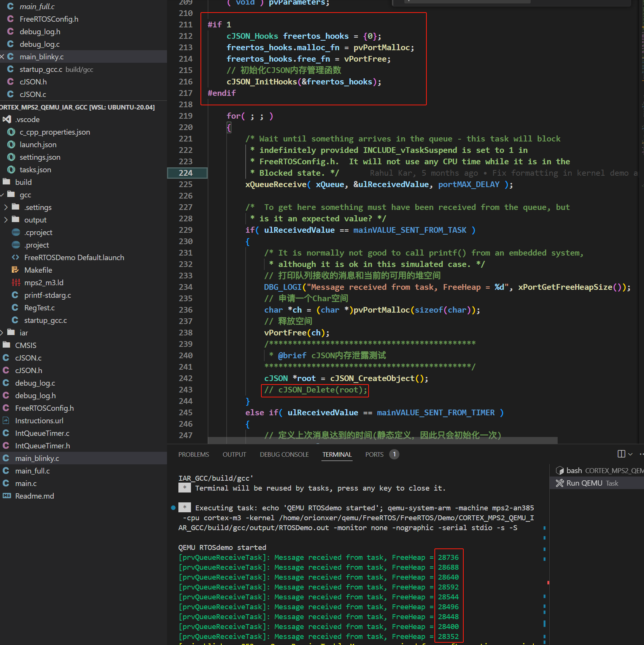Viewport: 644px width, 645px height.
Task: Click the .cproject file icon
Action: [x=16, y=232]
